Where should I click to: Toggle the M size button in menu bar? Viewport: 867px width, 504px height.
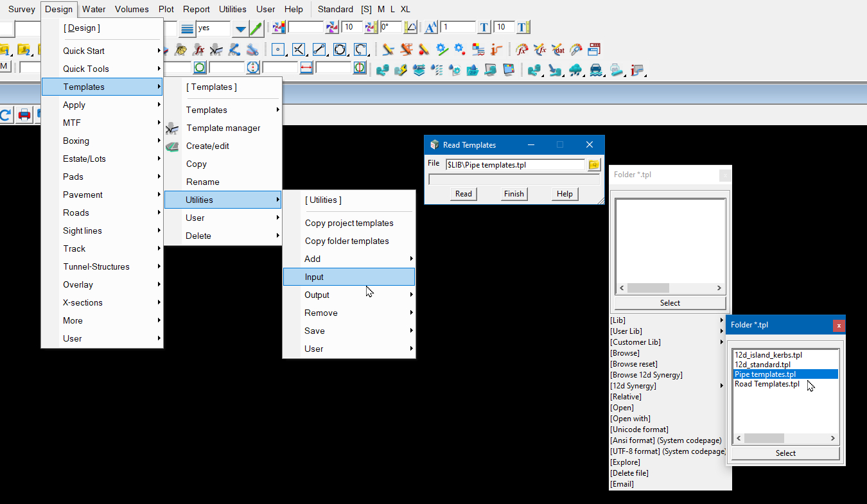click(381, 9)
